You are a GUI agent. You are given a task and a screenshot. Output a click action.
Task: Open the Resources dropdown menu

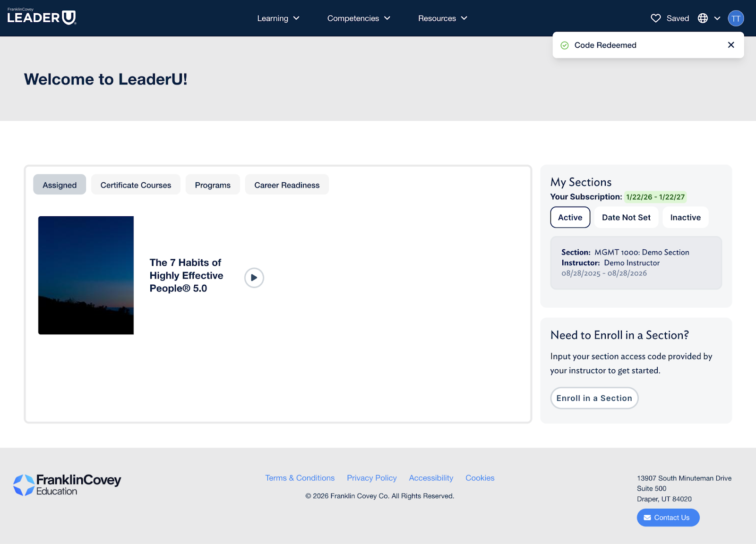442,18
